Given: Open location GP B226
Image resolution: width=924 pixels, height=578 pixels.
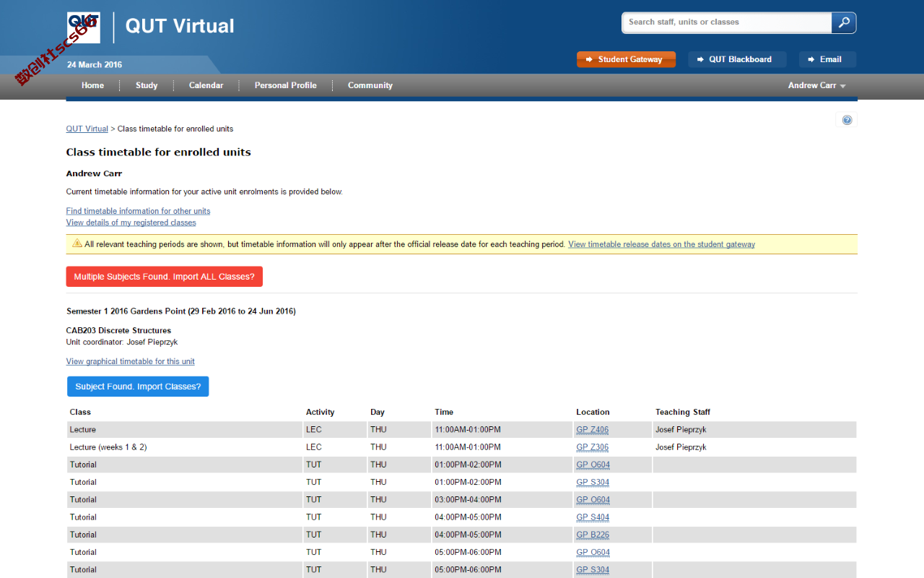Looking at the screenshot, I should pos(593,535).
